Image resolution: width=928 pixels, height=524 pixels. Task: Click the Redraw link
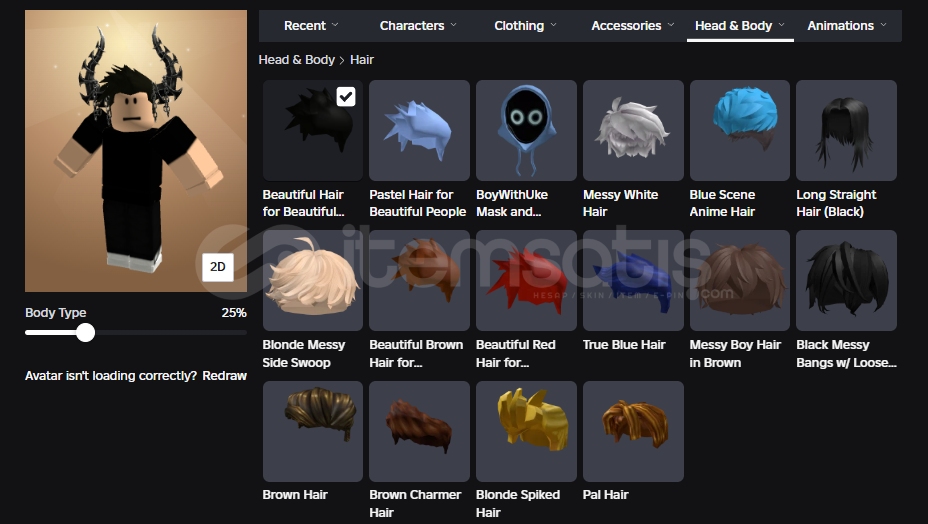point(224,376)
